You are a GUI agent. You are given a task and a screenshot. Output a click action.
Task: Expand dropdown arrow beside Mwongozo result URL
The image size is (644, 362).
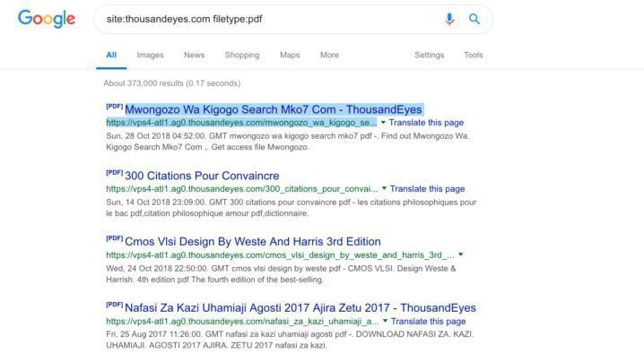pyautogui.click(x=384, y=123)
